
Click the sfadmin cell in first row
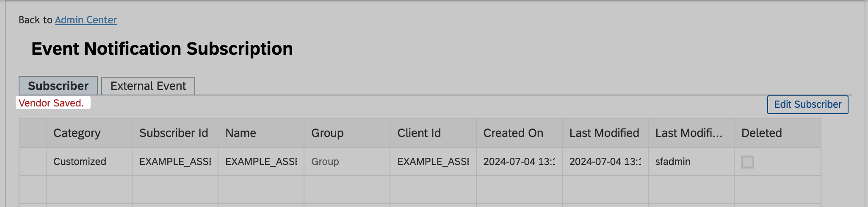pyautogui.click(x=691, y=162)
